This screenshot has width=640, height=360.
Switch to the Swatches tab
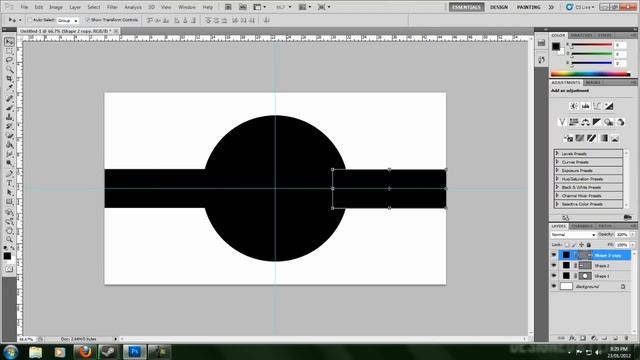tap(581, 36)
